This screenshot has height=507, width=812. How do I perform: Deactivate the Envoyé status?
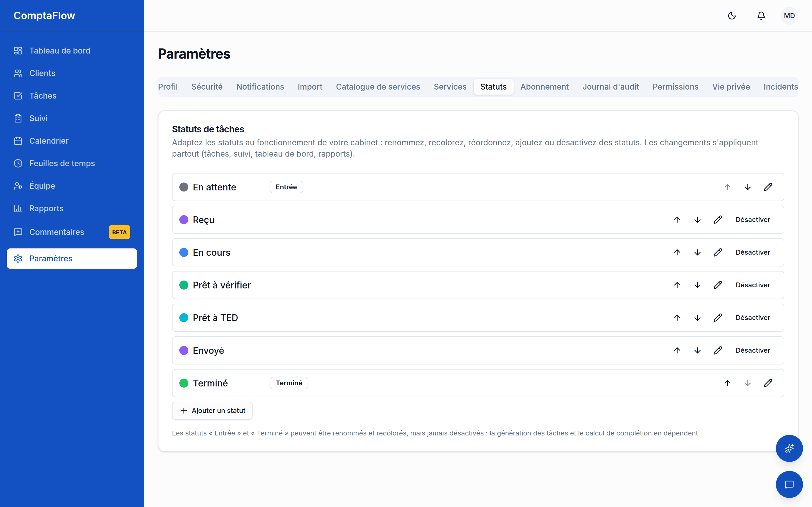753,350
